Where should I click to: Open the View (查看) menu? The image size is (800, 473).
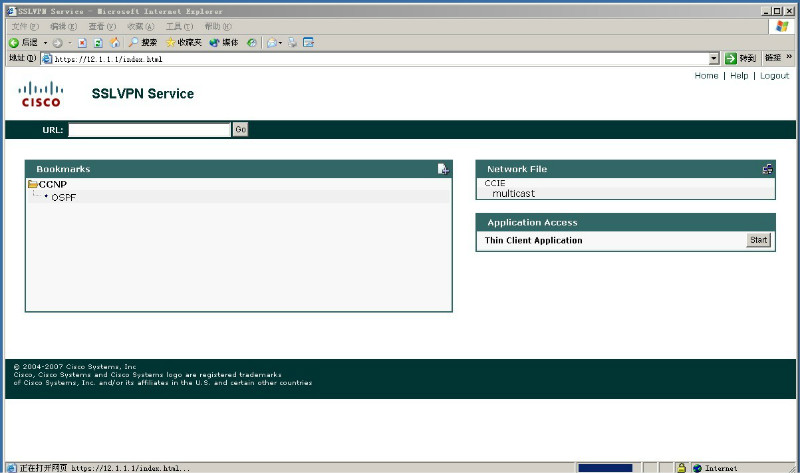[x=102, y=27]
